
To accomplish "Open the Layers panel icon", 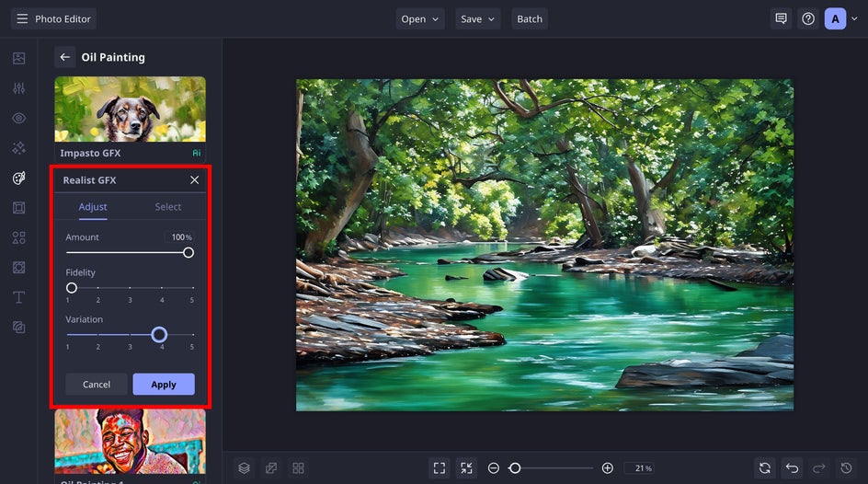I will 244,468.
